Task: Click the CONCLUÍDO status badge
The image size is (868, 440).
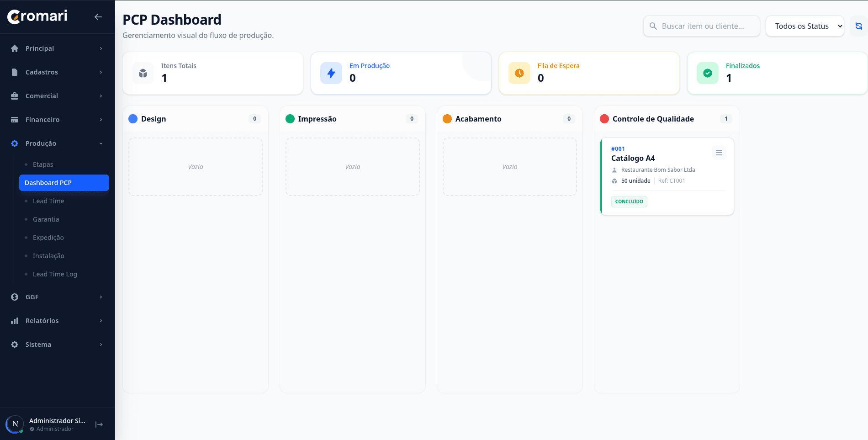Action: point(629,201)
